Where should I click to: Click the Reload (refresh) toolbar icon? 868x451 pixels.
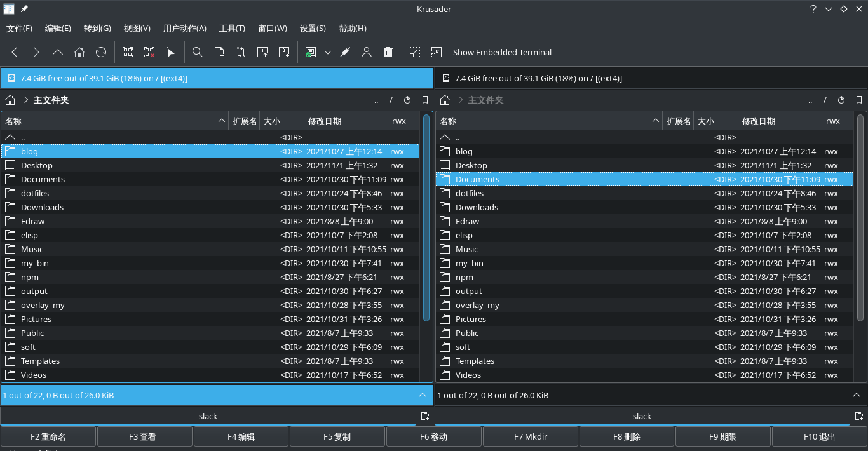pyautogui.click(x=101, y=53)
